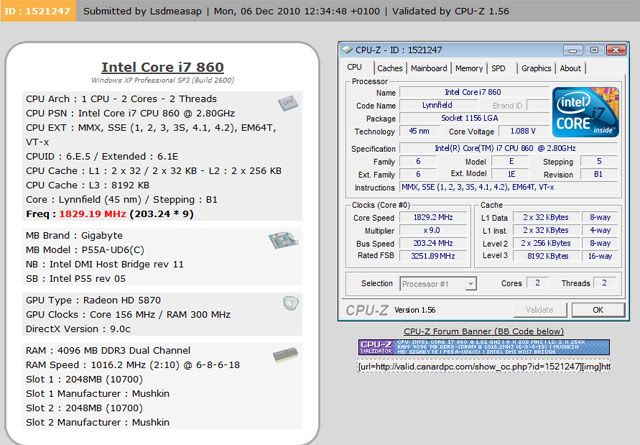The height and width of the screenshot is (445, 640).
Task: Open the CPU-Z Forum Banner link
Action: coord(484,331)
